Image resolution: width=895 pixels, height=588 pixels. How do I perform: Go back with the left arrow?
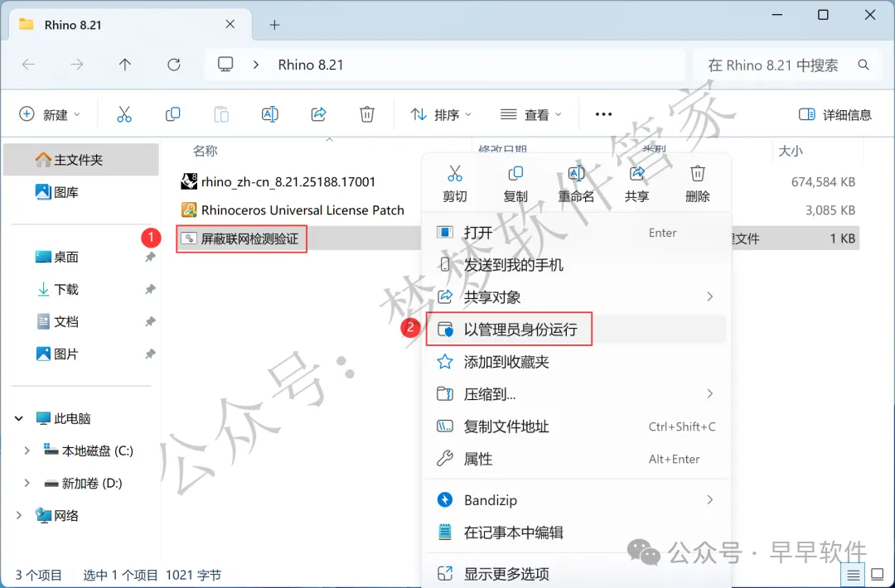click(28, 65)
